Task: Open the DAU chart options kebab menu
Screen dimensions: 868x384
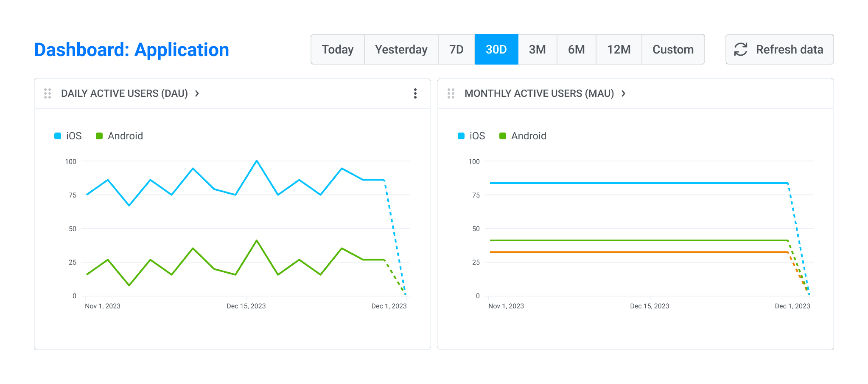Action: coord(415,93)
